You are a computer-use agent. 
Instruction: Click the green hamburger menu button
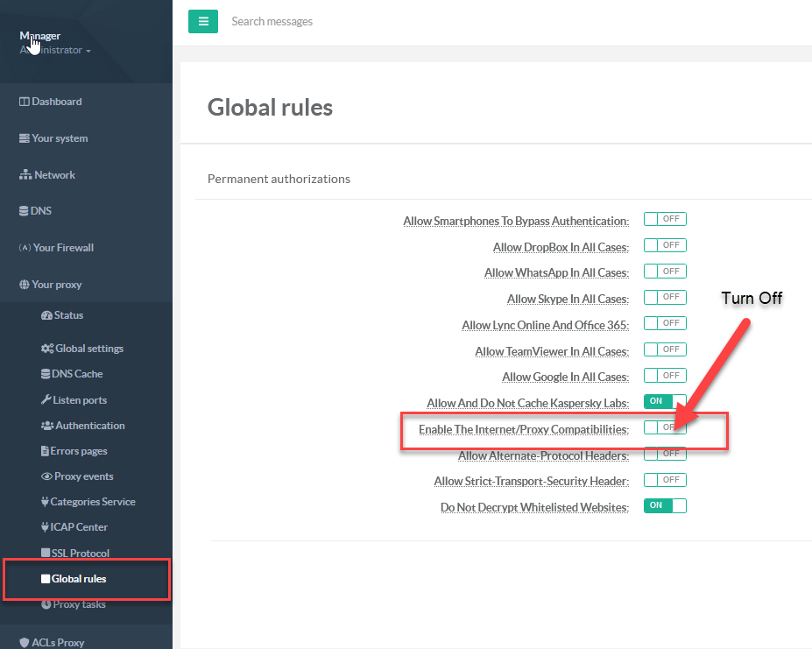coord(203,21)
